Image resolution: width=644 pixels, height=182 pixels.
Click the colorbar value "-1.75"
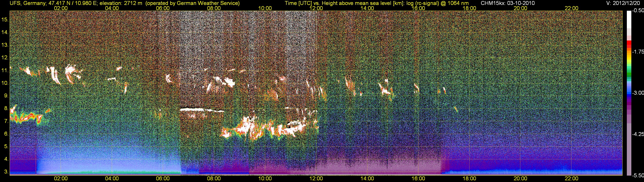point(638,52)
